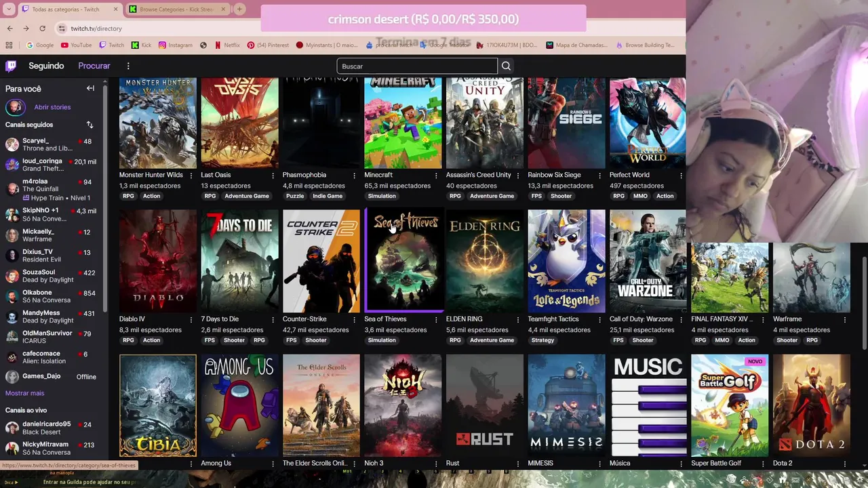868x488 pixels.
Task: Open the Browse Building Te... bookmark
Action: coord(645,45)
